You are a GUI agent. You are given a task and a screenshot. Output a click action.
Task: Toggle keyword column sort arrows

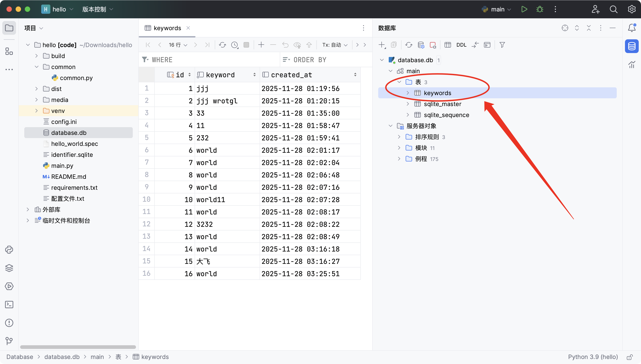(254, 75)
